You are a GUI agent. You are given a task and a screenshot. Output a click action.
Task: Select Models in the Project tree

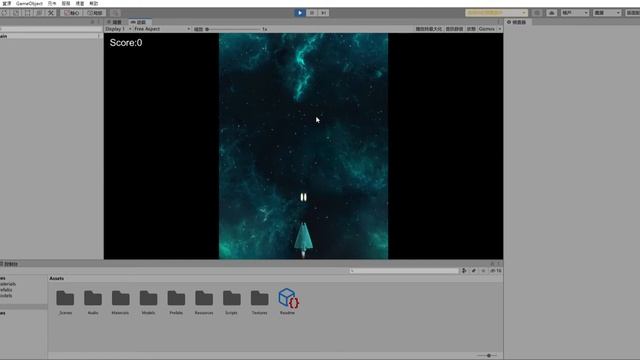tap(6, 296)
